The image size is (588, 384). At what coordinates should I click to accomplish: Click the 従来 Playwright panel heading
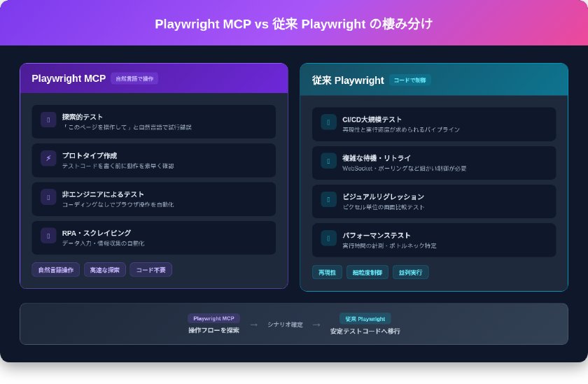coord(348,80)
